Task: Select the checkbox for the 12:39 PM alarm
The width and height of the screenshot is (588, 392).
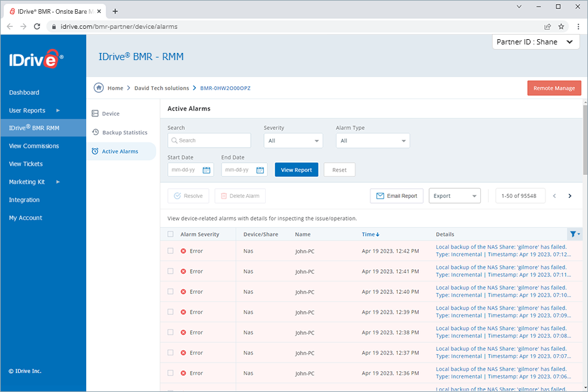Action: coord(171,312)
